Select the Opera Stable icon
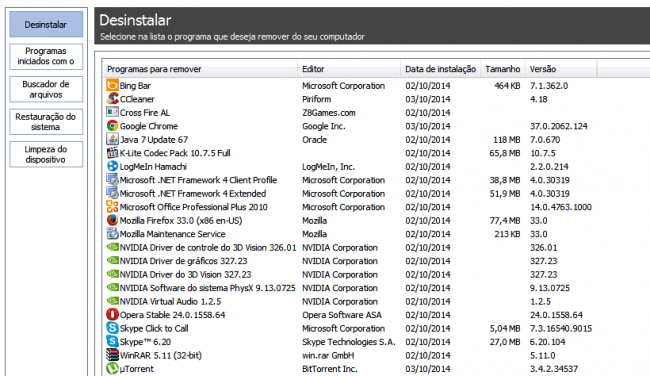 [112, 315]
